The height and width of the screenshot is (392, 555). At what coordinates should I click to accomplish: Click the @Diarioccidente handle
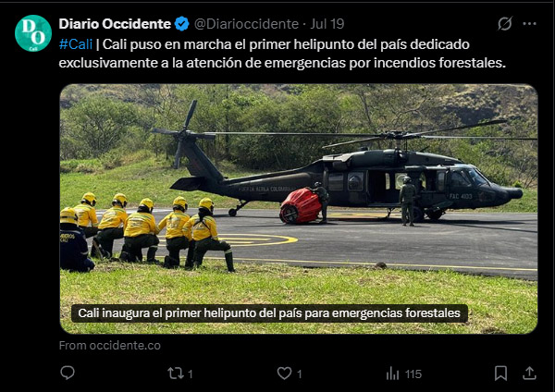[246, 24]
